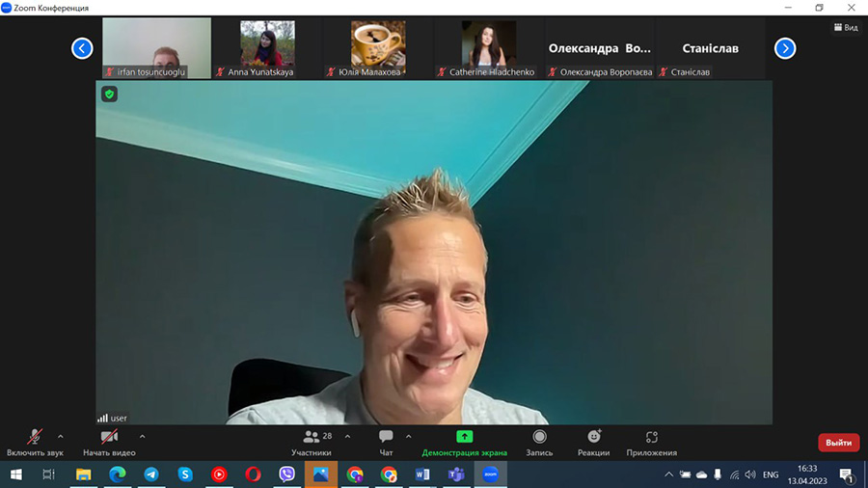
Task: Change layout using Вид button
Action: coord(847,27)
